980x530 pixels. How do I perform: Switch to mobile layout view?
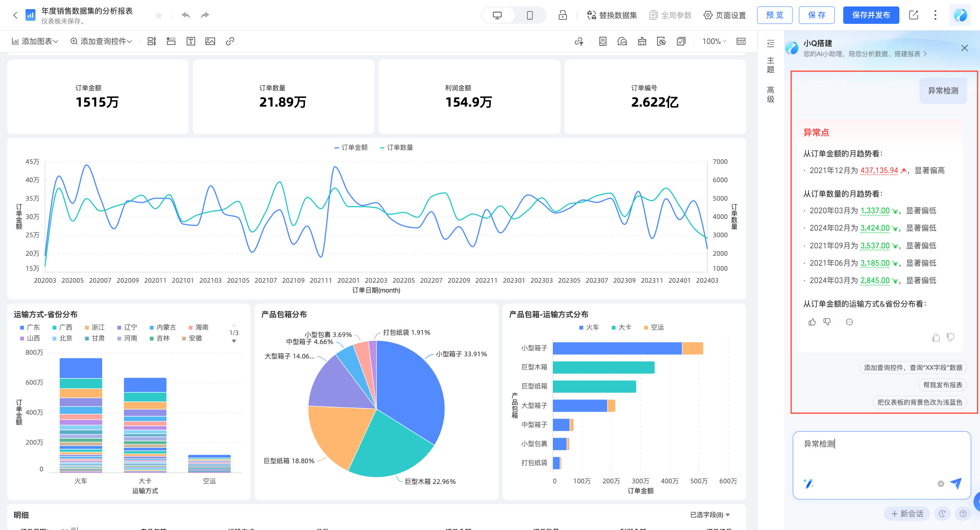point(529,15)
